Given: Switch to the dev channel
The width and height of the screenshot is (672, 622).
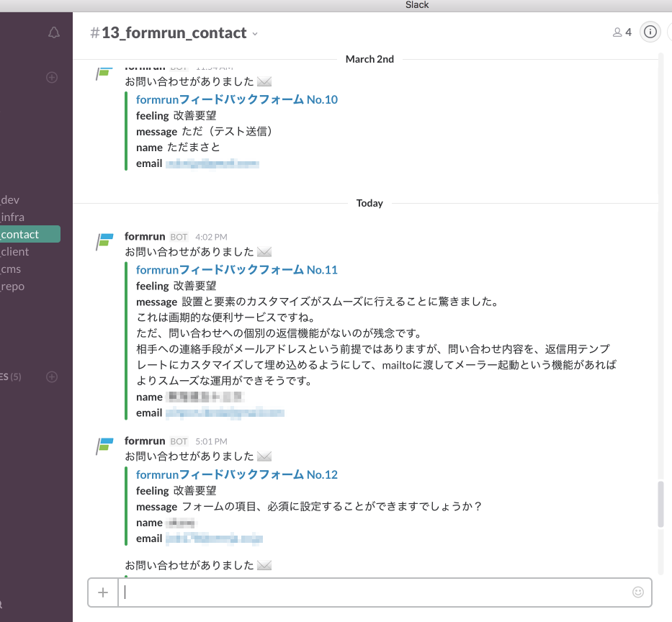Looking at the screenshot, I should click(17, 199).
